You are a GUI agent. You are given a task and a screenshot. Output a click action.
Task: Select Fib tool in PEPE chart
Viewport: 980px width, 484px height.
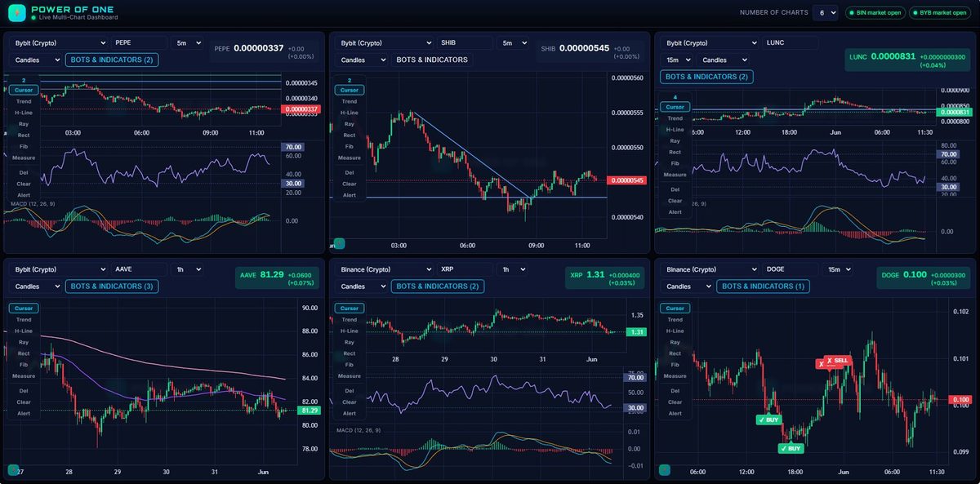point(24,146)
